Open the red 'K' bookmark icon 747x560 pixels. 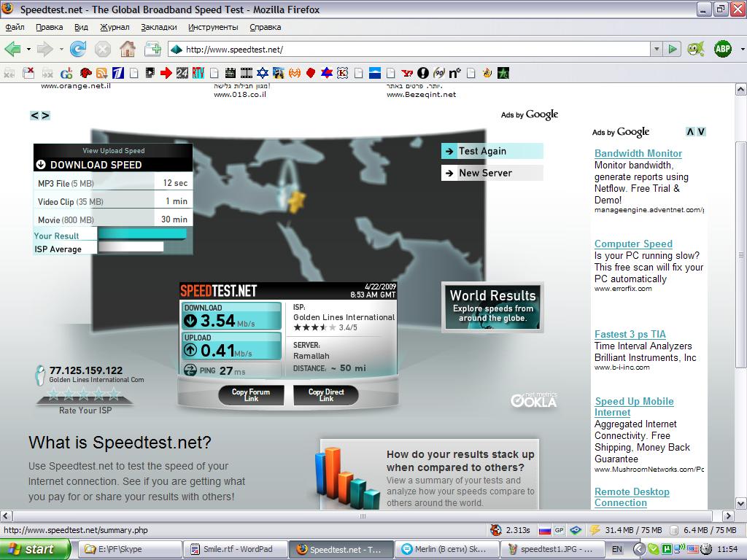tap(343, 73)
